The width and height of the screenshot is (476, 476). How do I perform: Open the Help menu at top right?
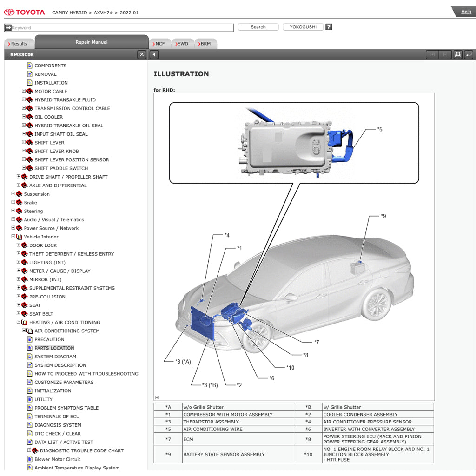[468, 12]
